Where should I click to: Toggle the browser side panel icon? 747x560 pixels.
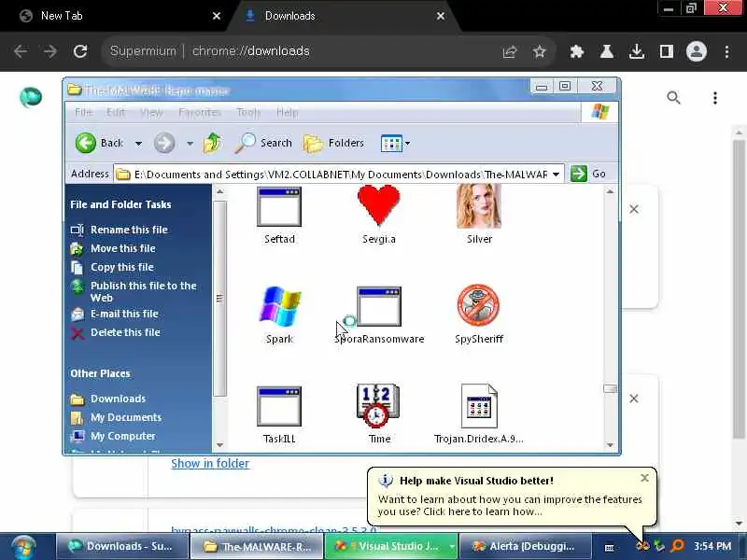[667, 51]
